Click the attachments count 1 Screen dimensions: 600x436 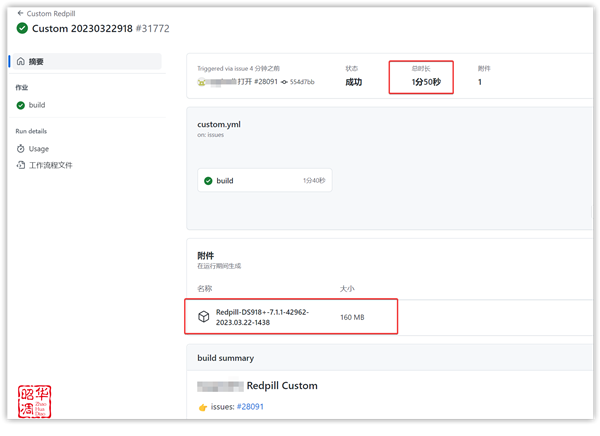pyautogui.click(x=480, y=82)
